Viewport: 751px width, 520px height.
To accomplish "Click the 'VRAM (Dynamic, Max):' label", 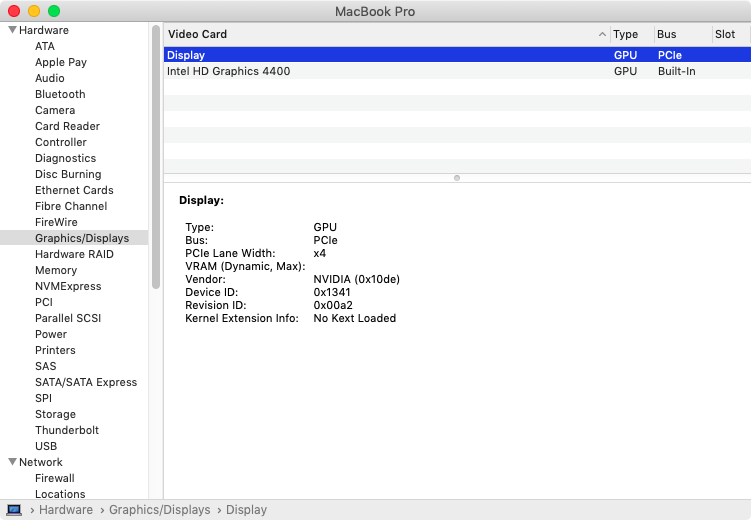I will 245,266.
